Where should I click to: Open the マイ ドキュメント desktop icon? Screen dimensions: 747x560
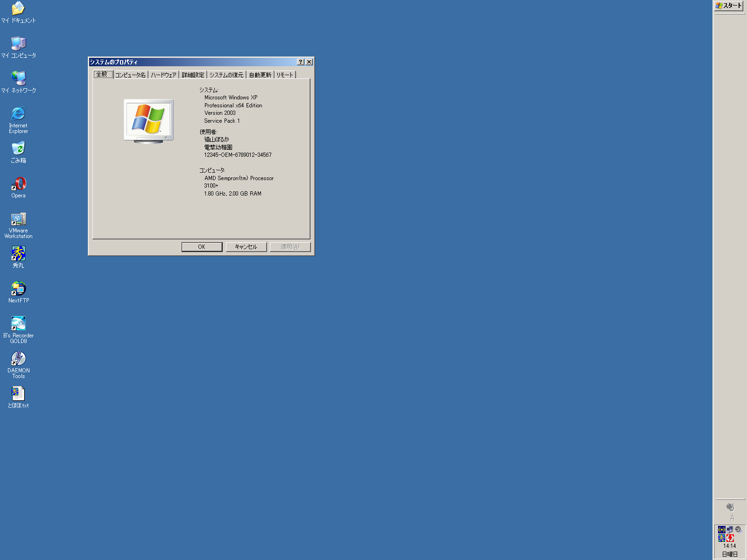click(x=18, y=13)
